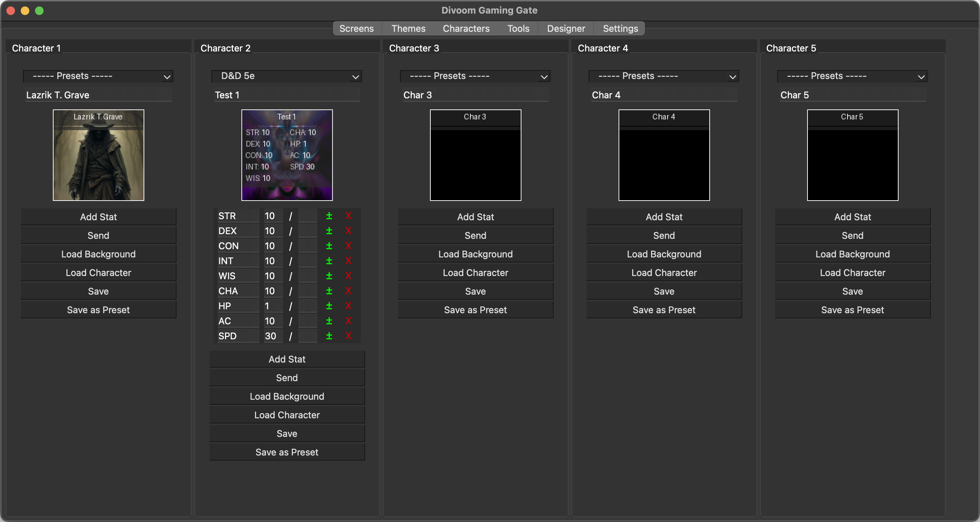Click the Lazrik T. Grave name field
Screen dimensions: 980x522
click(98, 95)
